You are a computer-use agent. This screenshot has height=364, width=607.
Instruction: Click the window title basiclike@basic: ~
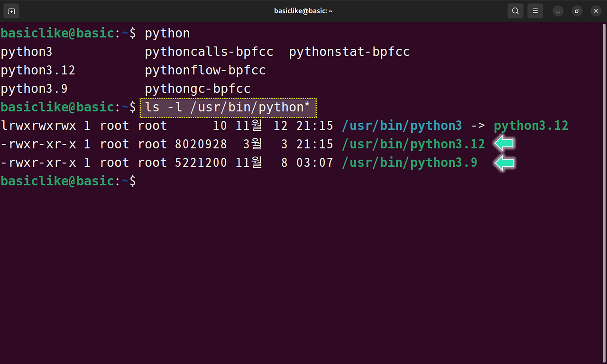pyautogui.click(x=303, y=11)
